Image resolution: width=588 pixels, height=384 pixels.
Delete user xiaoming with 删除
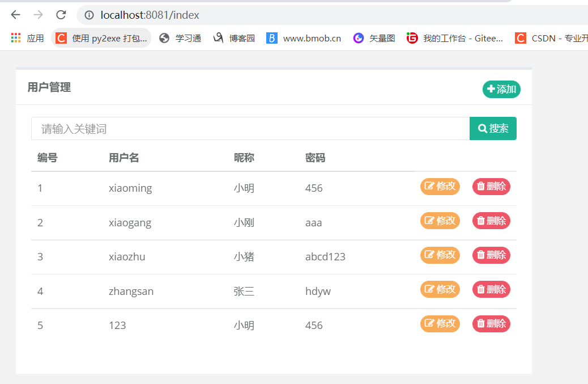[491, 187]
